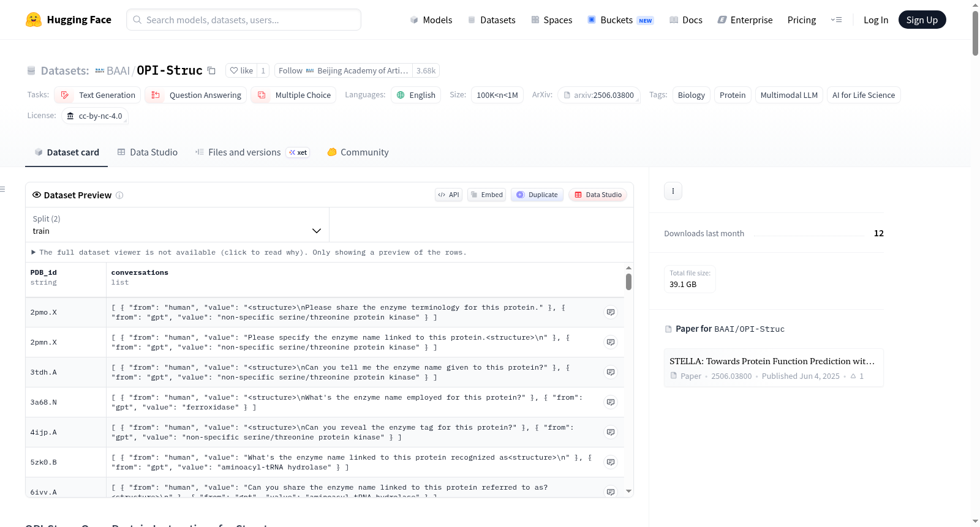Click the Protein tag
This screenshot has height=527, width=980.
(x=733, y=95)
